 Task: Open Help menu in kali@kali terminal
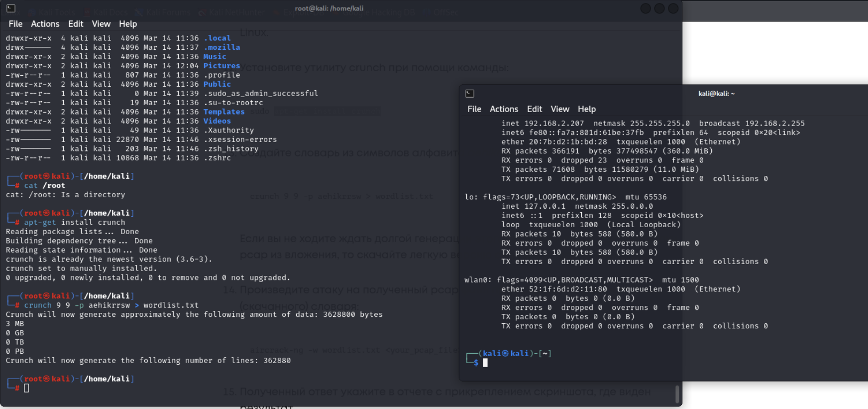pos(587,109)
